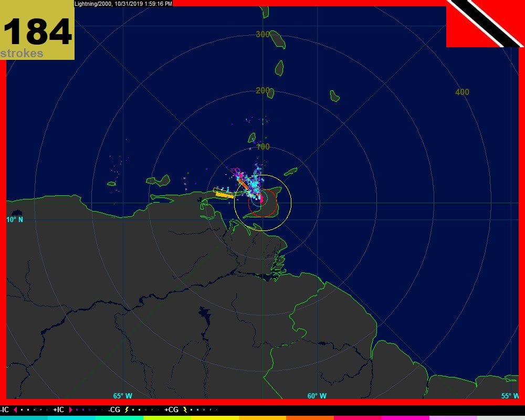The image size is (525, 420).
Task: Click the Lightning/2000 timestamp label
Action: [123, 4]
